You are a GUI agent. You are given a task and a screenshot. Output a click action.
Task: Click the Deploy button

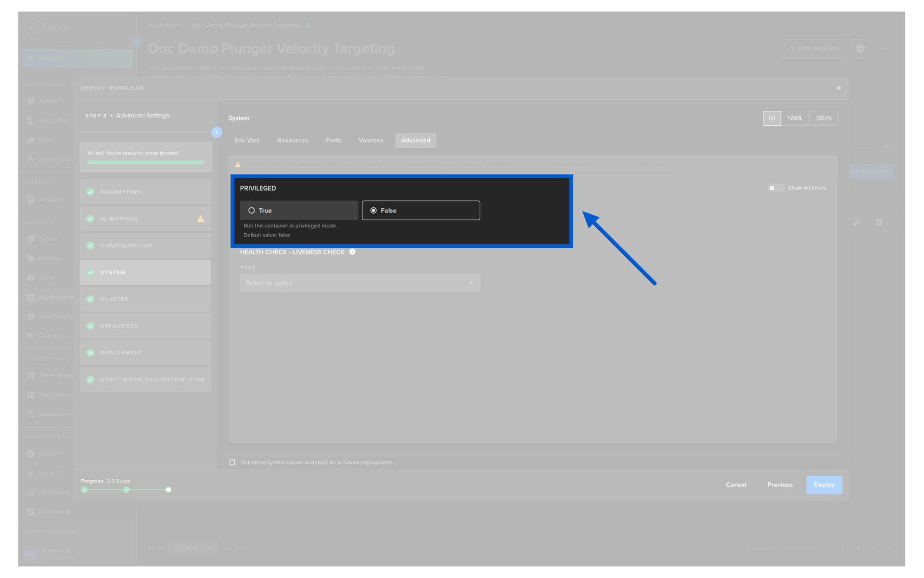pyautogui.click(x=824, y=485)
